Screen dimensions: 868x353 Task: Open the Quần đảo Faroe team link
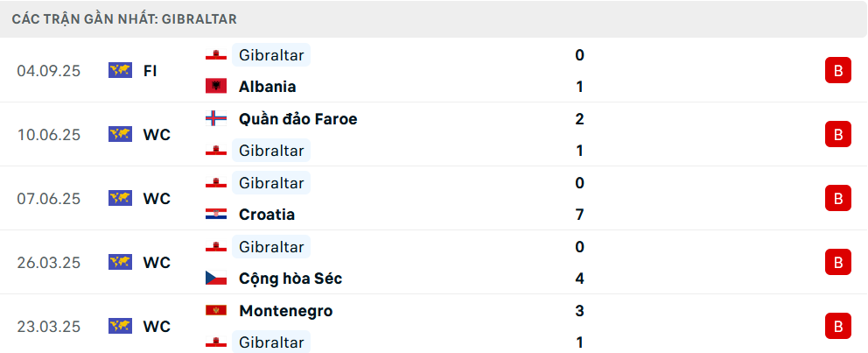click(x=297, y=119)
